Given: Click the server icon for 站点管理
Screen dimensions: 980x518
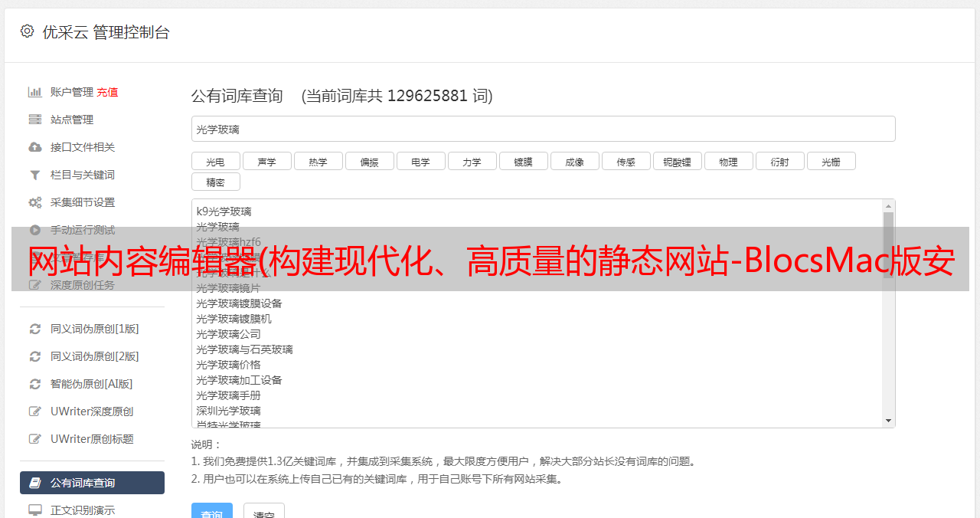Looking at the screenshot, I should 35,120.
